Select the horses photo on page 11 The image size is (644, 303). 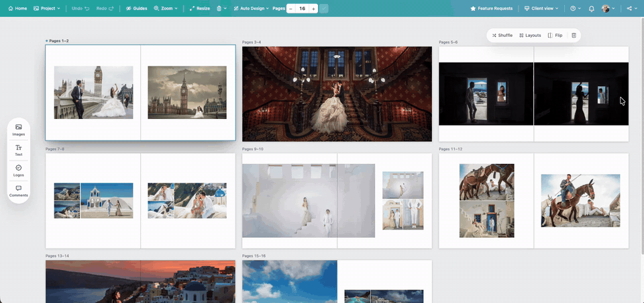click(487, 181)
